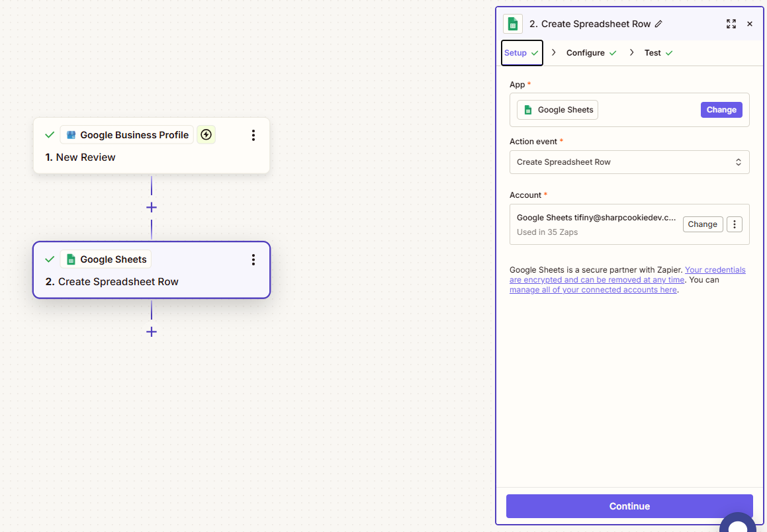This screenshot has width=767, height=532.
Task: Click the Google Sheets icon on step 2
Action: (71, 259)
